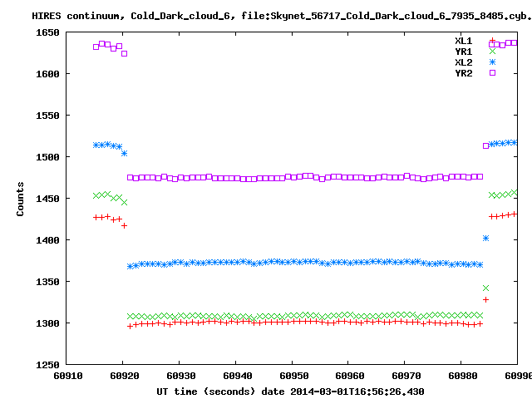This screenshot has height=399, width=532.
Task: Click the x-axis tick label 60950
Action: 293,376
